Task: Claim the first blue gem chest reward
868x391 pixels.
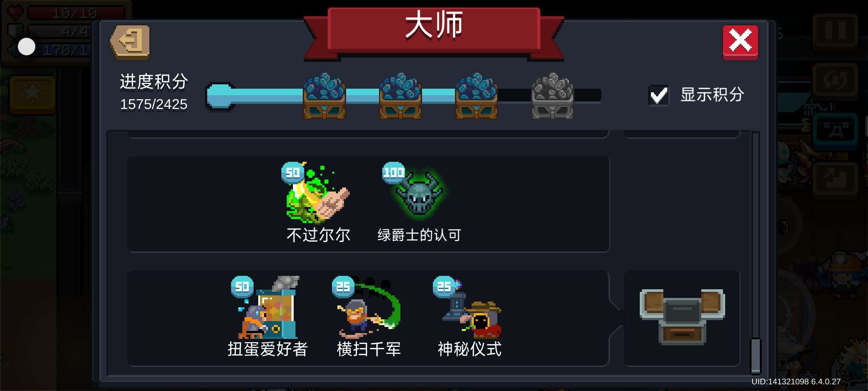Action: click(324, 96)
